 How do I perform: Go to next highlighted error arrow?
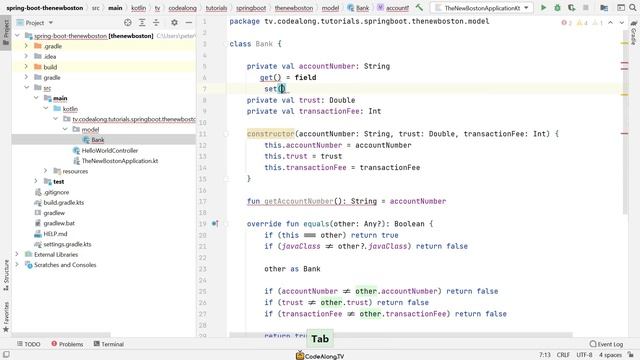(x=622, y=23)
